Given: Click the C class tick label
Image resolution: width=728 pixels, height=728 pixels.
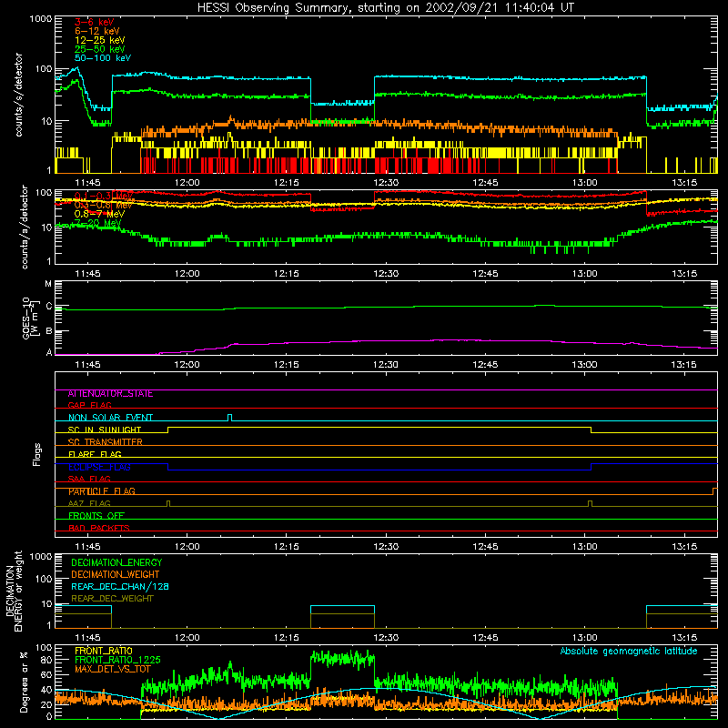Looking at the screenshot, I should point(49,307).
